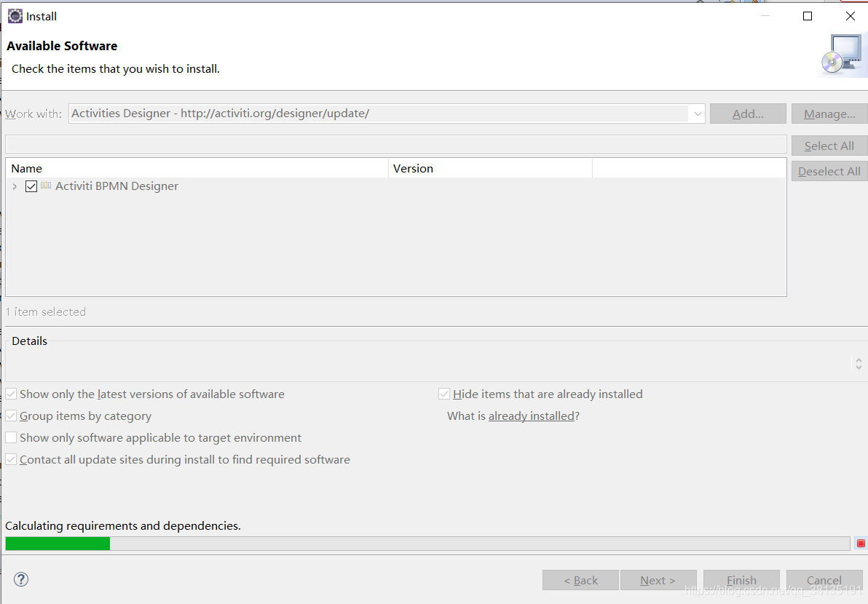Close the Install window
The height and width of the screenshot is (604, 868).
(851, 16)
